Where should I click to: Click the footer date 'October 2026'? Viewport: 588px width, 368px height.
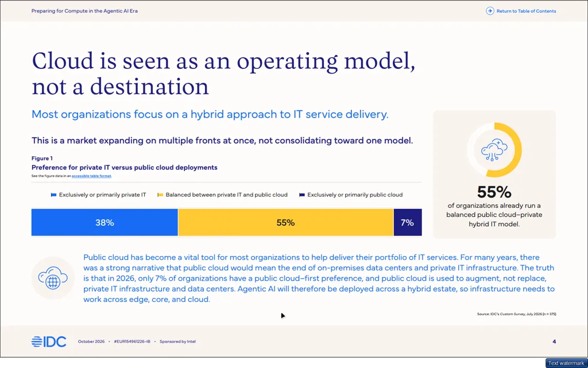pos(91,342)
